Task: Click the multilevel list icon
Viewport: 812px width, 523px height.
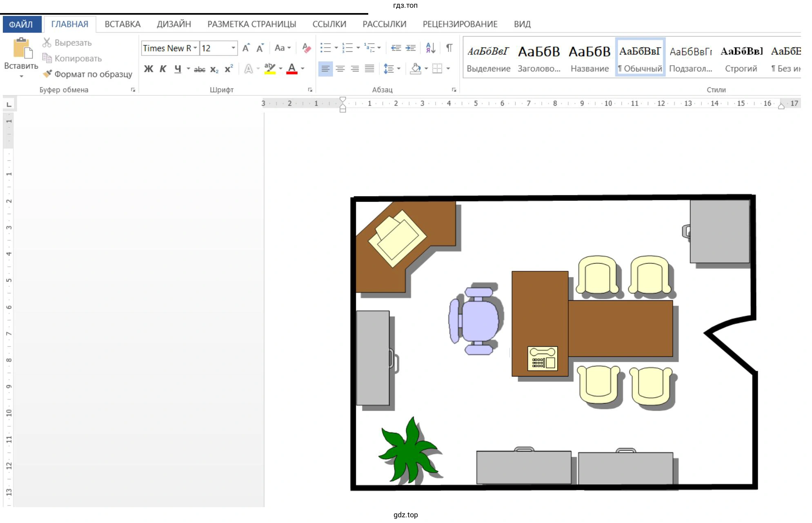Action: point(369,48)
